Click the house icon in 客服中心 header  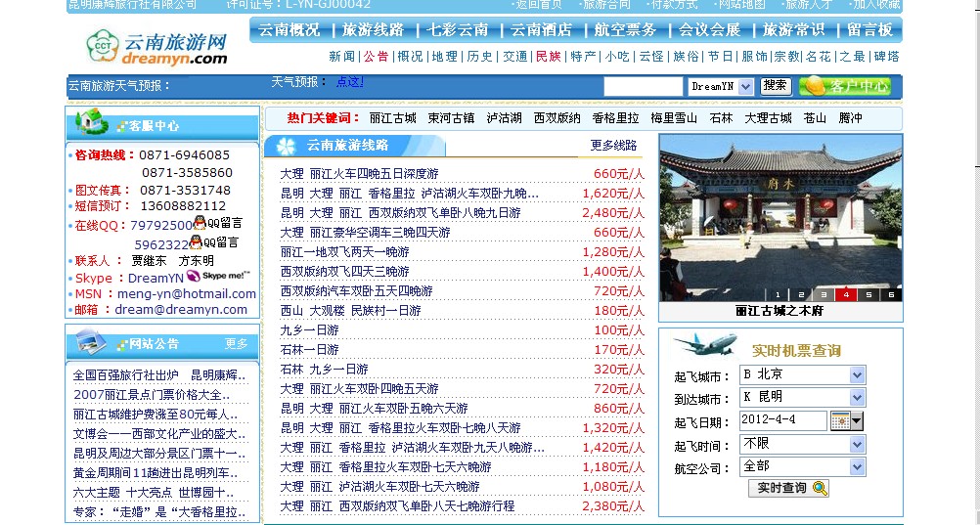(91, 121)
